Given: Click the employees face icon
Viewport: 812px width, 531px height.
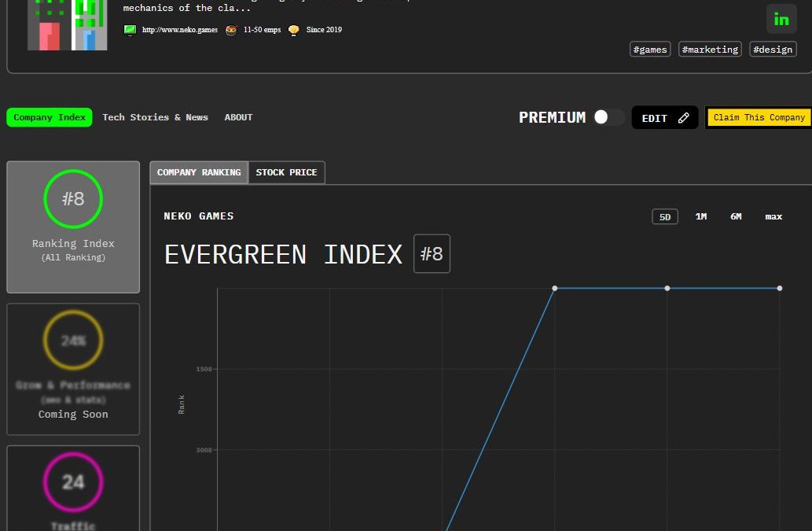Looking at the screenshot, I should (x=231, y=30).
